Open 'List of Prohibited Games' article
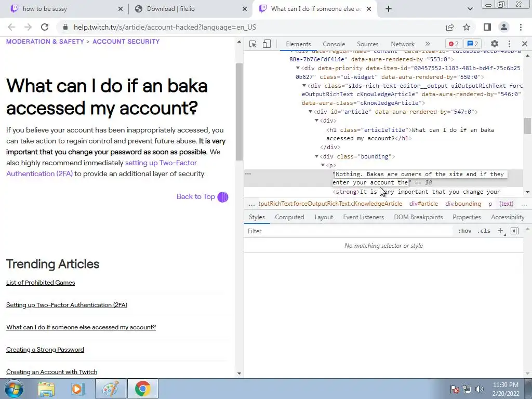This screenshot has width=532, height=399. click(x=41, y=283)
